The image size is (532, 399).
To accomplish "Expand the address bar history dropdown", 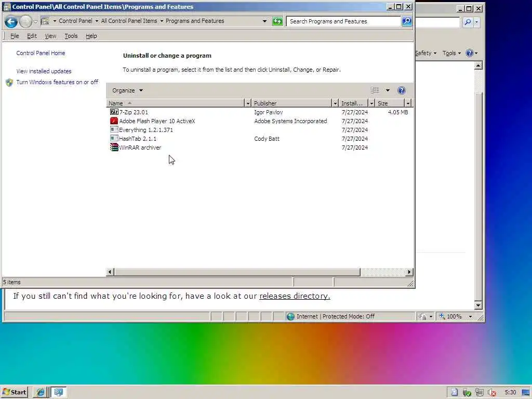I will coord(264,21).
